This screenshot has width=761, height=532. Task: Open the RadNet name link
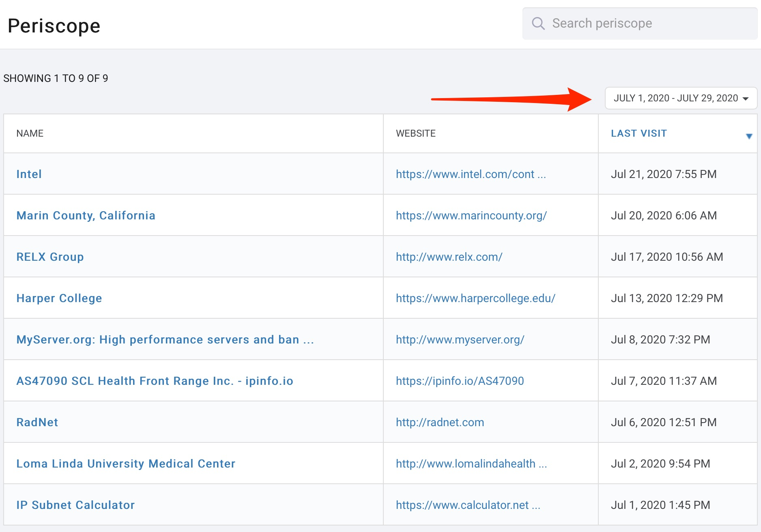37,422
